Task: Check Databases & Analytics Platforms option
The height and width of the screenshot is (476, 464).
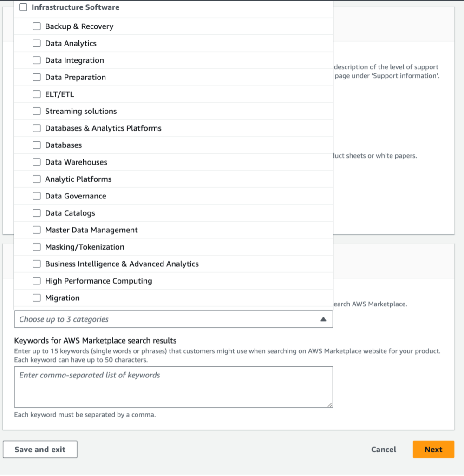Action: click(37, 128)
